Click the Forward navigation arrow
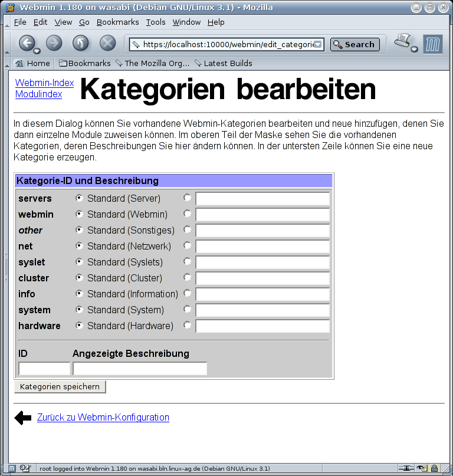The image size is (453, 476). click(x=54, y=43)
